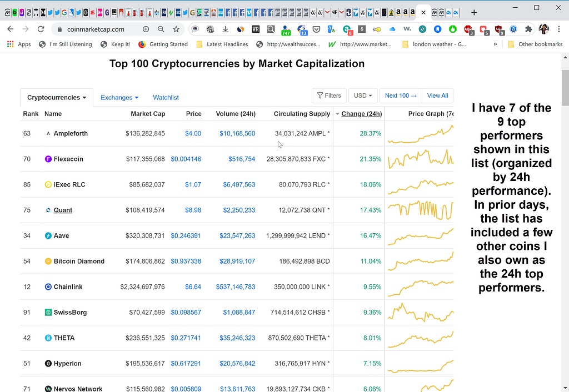This screenshot has height=392, width=569.
Task: Click the zoom magnifier icon in address bar
Action: (161, 29)
